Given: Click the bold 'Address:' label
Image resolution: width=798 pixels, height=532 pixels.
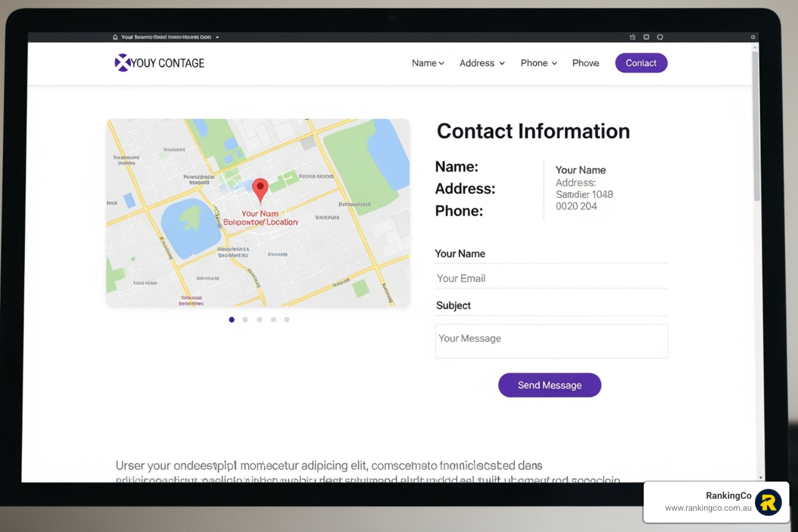Looking at the screenshot, I should pos(465,189).
